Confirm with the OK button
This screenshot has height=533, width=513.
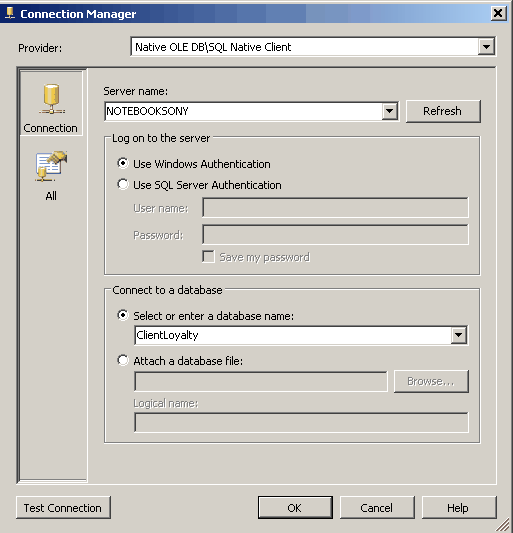click(295, 508)
